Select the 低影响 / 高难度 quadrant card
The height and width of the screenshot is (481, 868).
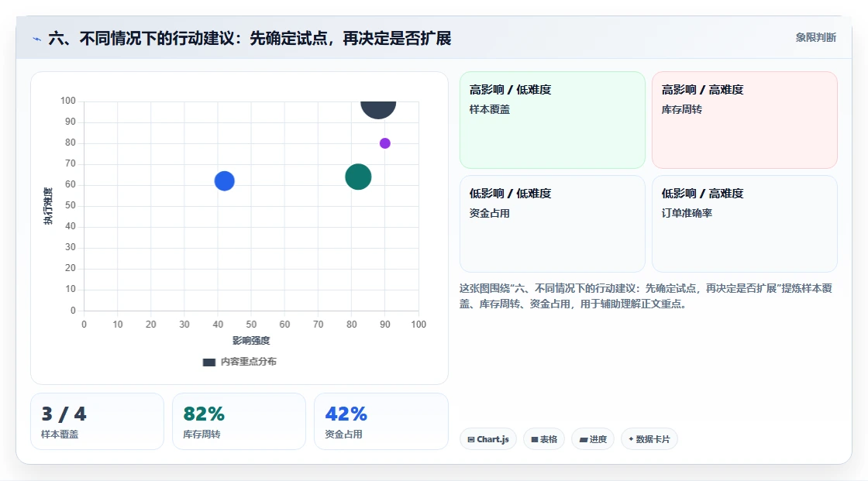pyautogui.click(x=745, y=224)
